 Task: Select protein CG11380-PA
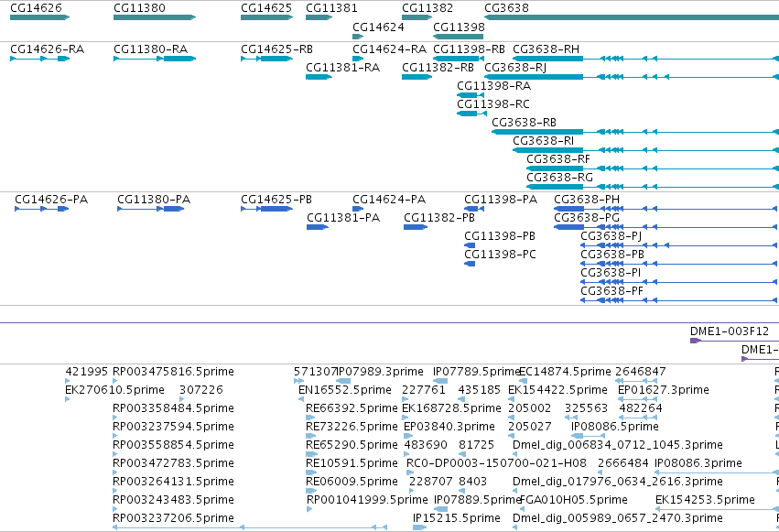tap(150, 209)
